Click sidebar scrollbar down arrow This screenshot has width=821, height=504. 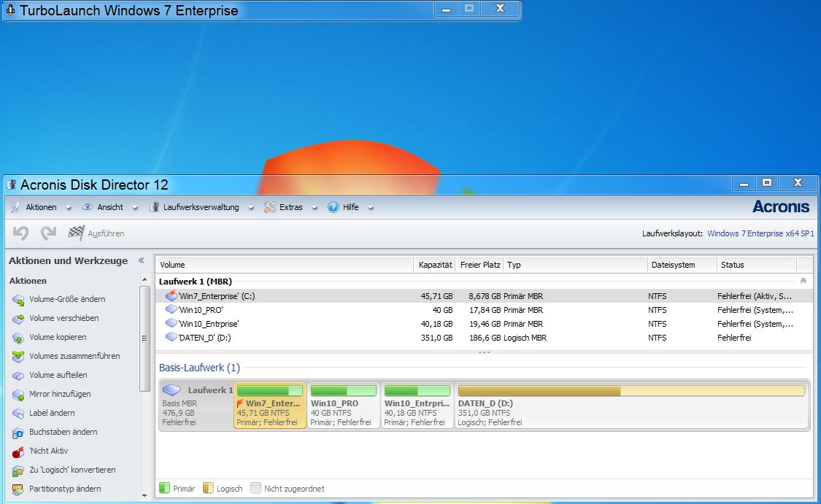144,495
